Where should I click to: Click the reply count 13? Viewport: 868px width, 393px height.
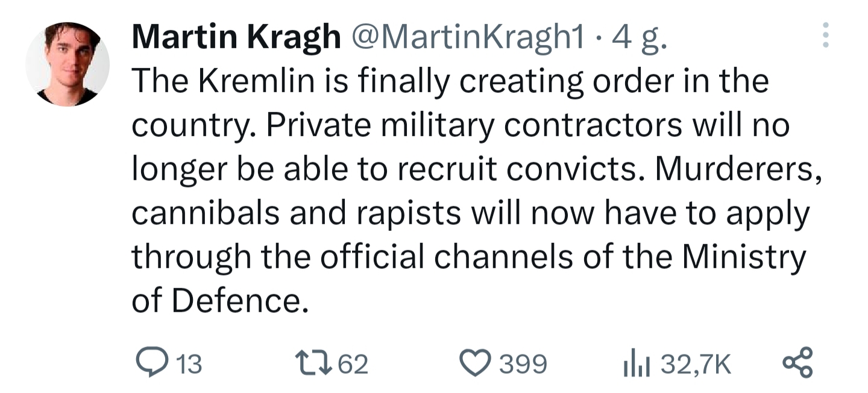point(189,364)
